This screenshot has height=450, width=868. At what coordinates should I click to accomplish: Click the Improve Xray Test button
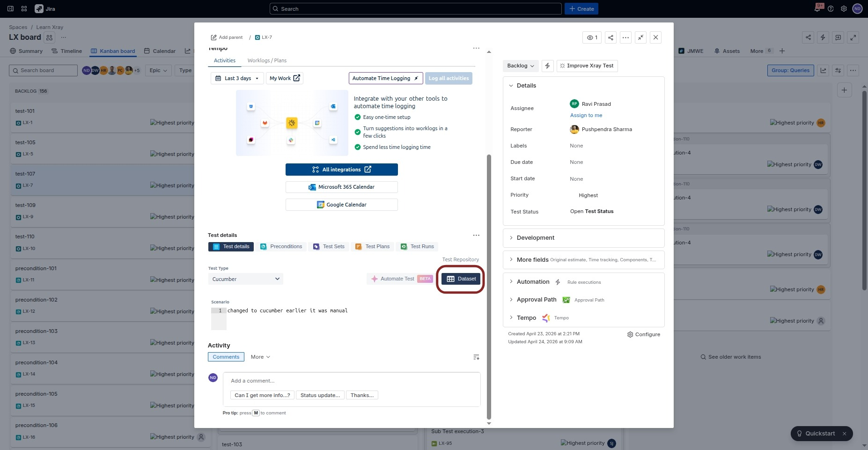[587, 66]
